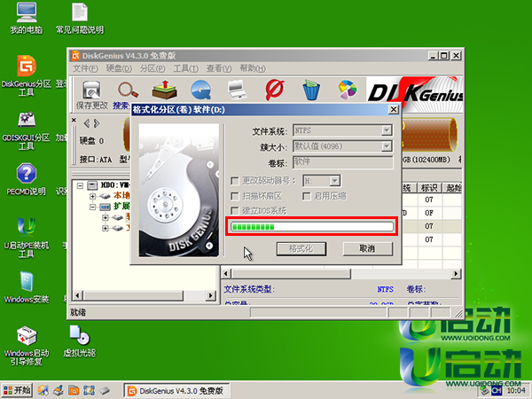
Task: Click the delete partition trash icon
Action: click(311, 90)
